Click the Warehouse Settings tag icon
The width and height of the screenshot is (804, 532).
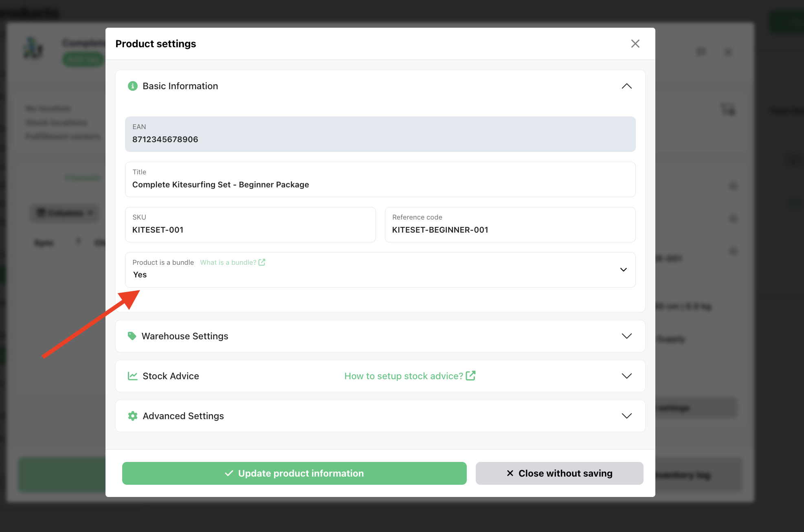(x=132, y=336)
